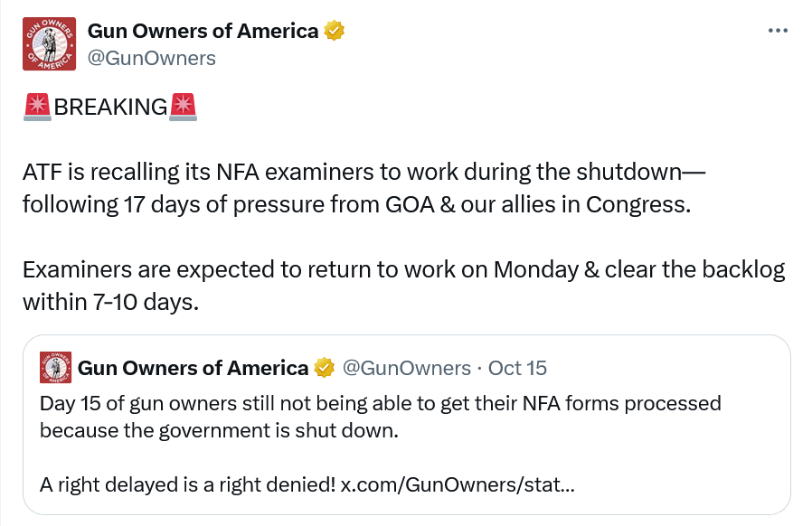
Task: Click the quoted tweet's Gun Owners of America name
Action: coord(193,369)
